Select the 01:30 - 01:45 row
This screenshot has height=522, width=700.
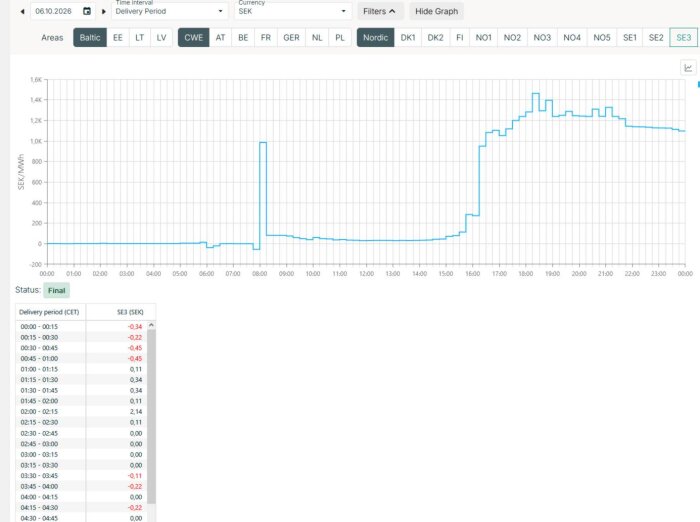click(82, 390)
